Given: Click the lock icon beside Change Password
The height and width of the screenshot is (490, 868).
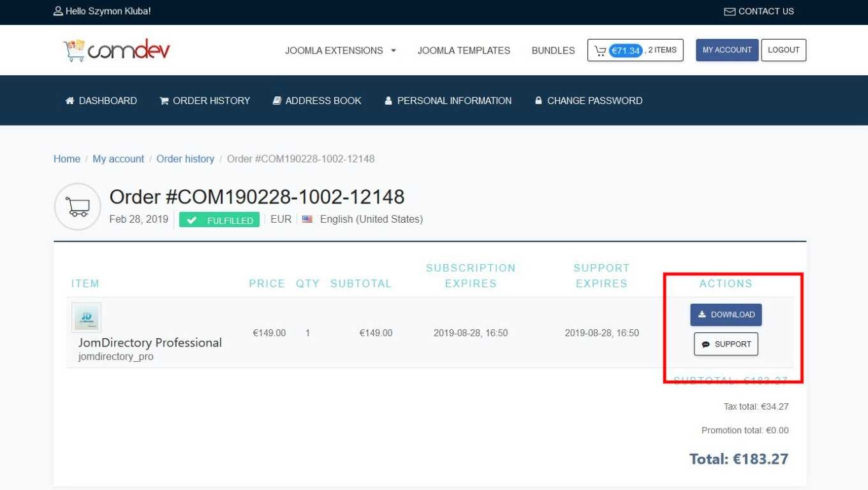Looking at the screenshot, I should pos(539,101).
